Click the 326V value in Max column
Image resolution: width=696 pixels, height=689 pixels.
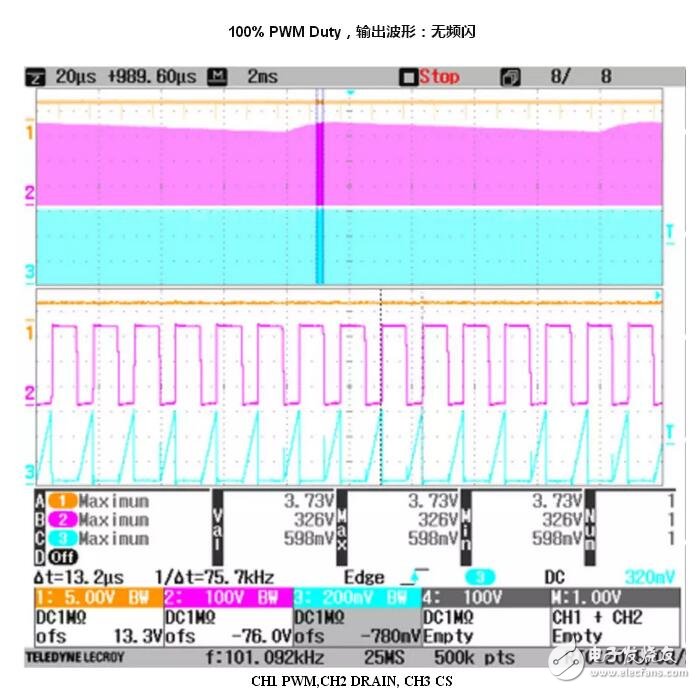tap(438, 520)
